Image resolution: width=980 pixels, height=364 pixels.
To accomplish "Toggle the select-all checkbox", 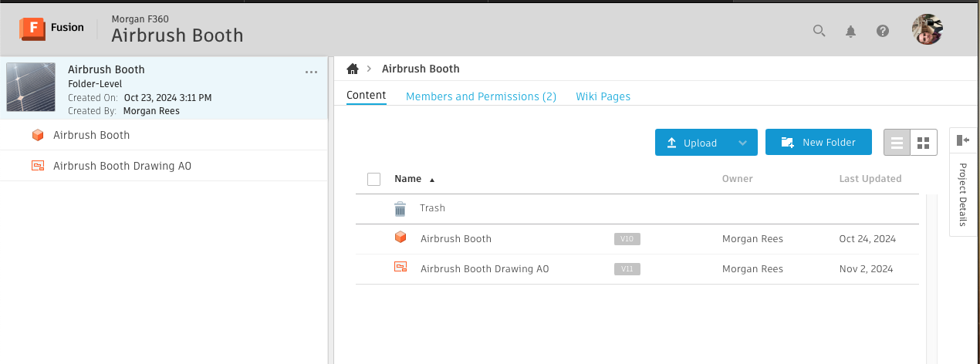I will coord(374,179).
